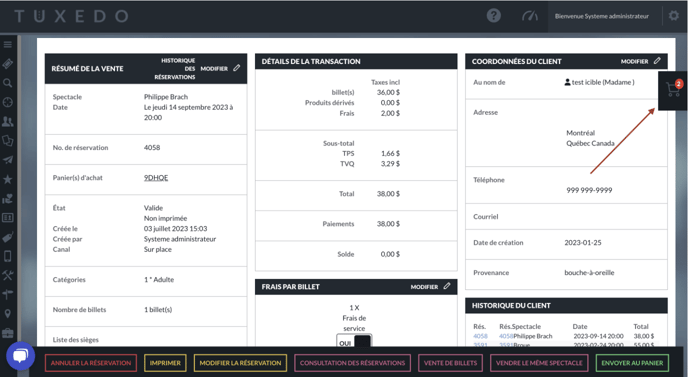
Task: Open purchase cart link 9DHQE
Action: tap(156, 178)
